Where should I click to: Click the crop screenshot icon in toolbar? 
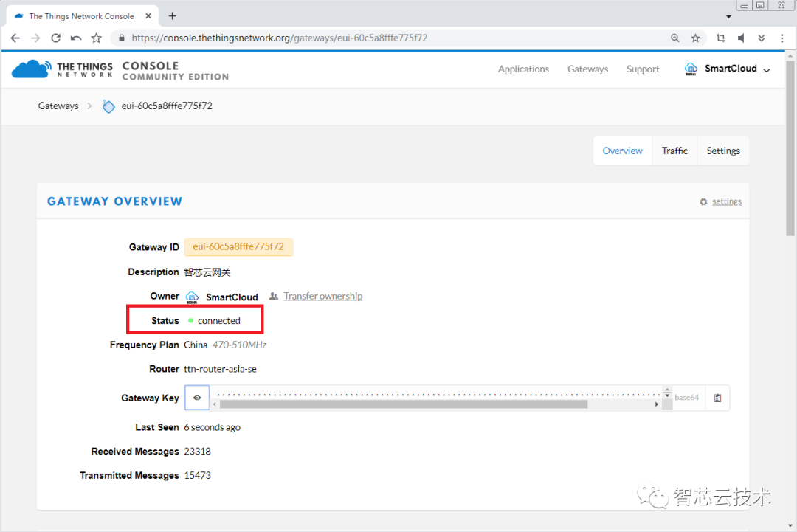point(721,38)
